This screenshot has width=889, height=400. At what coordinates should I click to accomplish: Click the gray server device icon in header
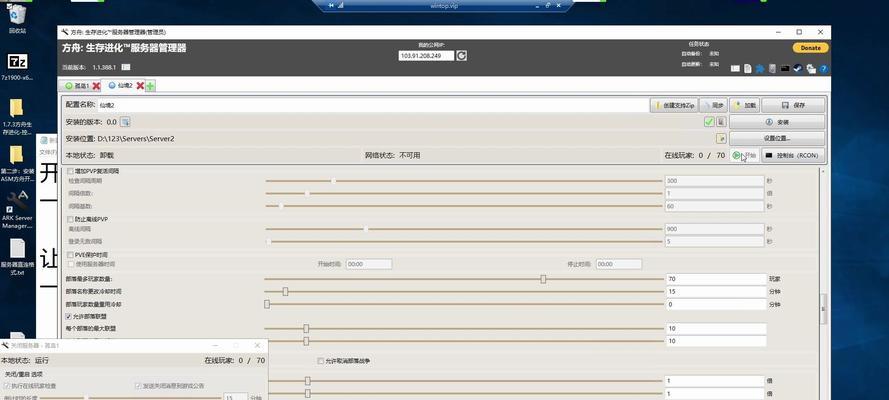pos(772,69)
